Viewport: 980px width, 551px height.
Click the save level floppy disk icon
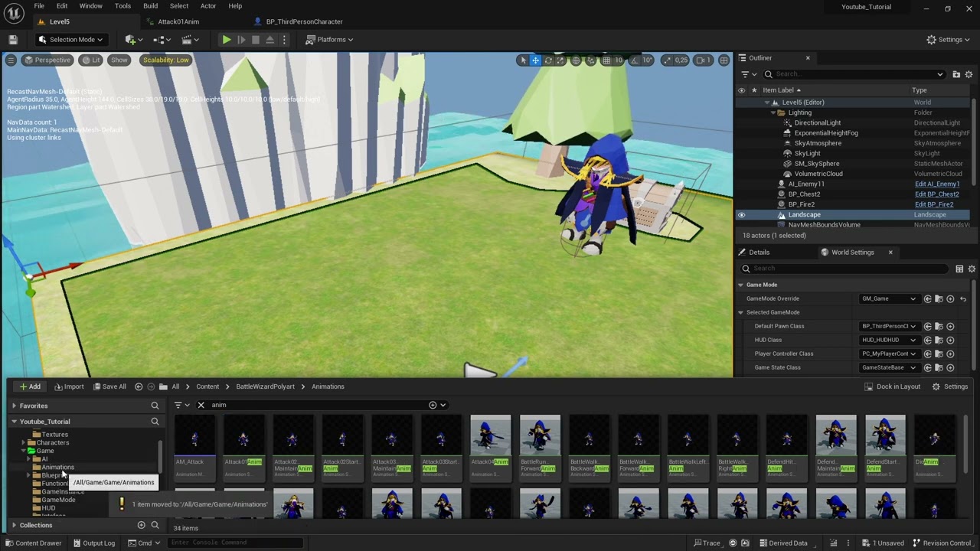13,40
